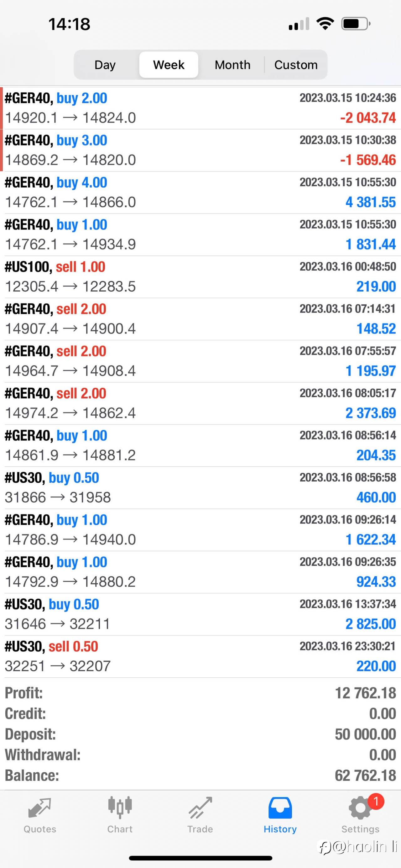
Task: Open the GER40 buy 4.00 trade
Action: click(200, 192)
